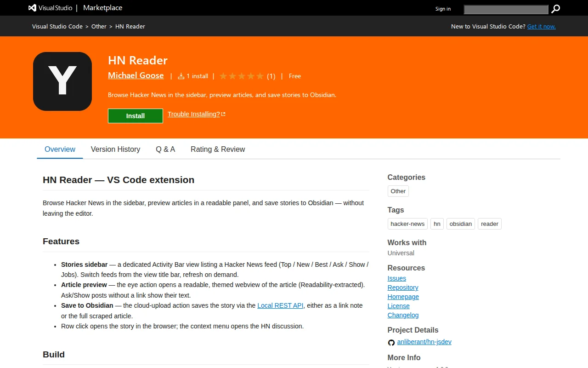The height and width of the screenshot is (368, 588).
Task: Open the Overview tab
Action: (x=60, y=149)
